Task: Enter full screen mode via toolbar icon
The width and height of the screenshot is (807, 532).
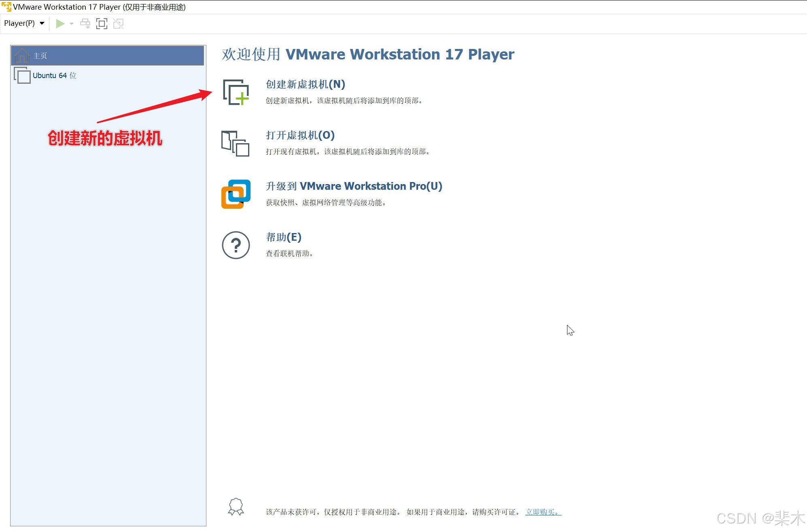Action: coord(102,23)
